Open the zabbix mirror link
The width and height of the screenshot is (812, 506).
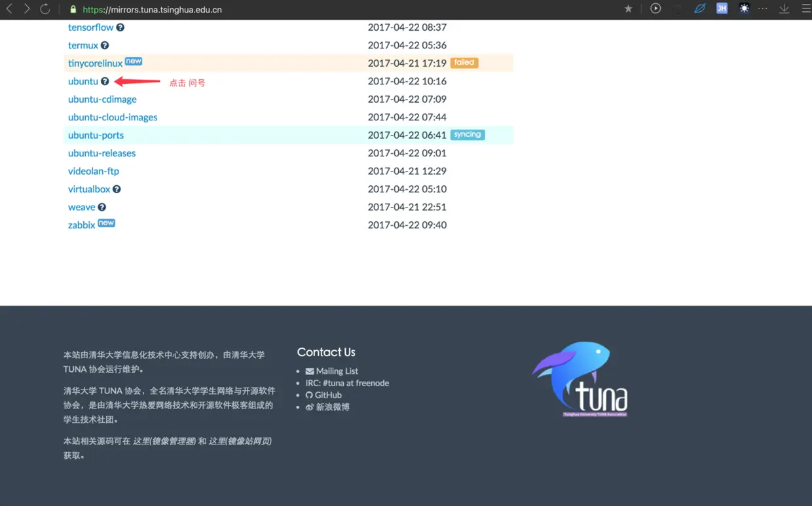coord(82,225)
